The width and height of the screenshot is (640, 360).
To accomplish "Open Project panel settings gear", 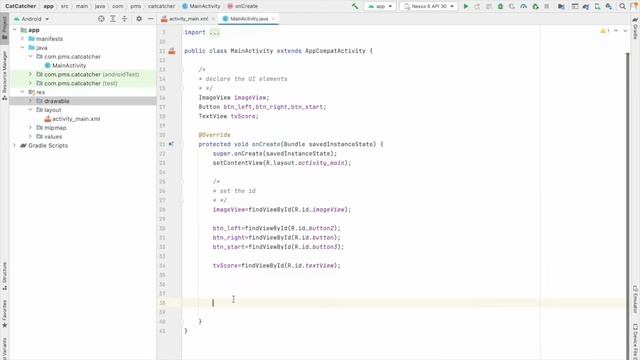I will point(139,19).
